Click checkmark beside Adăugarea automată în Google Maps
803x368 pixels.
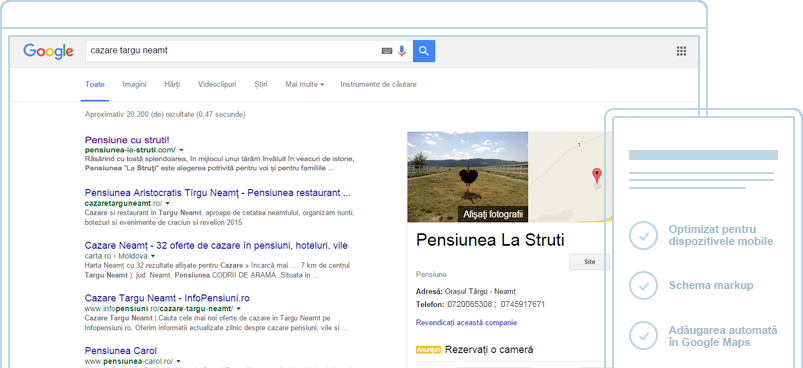coord(643,336)
